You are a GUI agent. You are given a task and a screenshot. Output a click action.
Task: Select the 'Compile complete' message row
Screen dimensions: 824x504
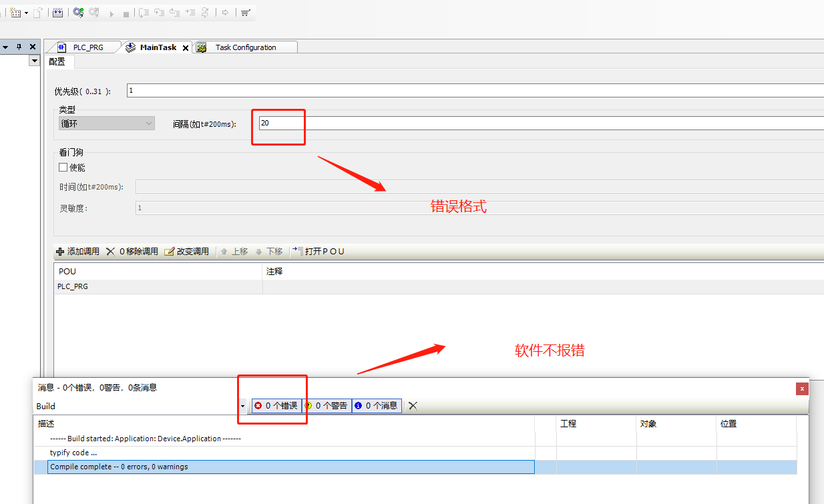(415, 467)
